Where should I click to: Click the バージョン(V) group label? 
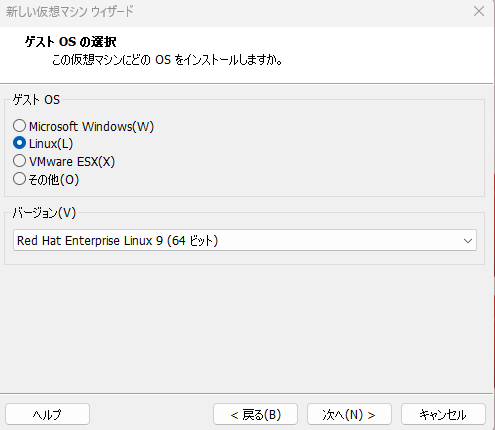44,212
